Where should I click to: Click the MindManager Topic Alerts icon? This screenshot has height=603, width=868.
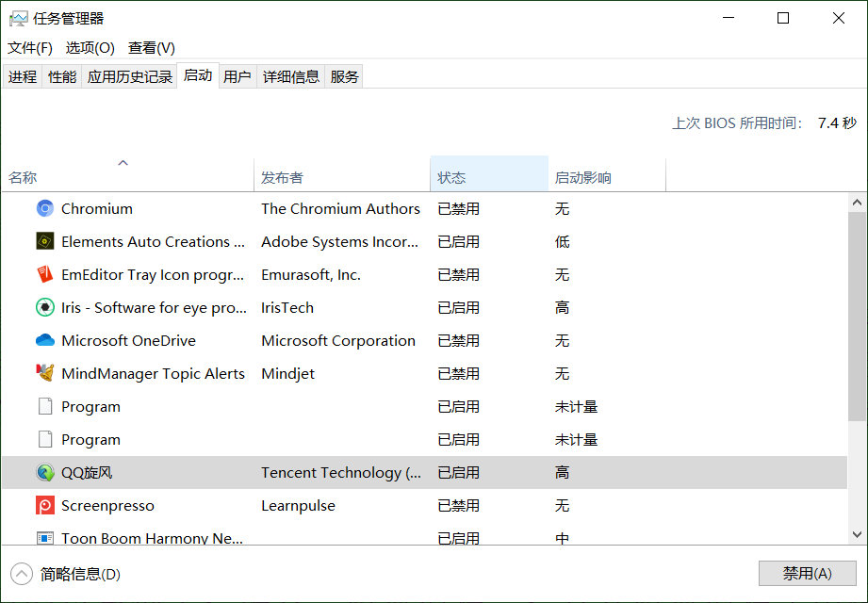tap(44, 373)
